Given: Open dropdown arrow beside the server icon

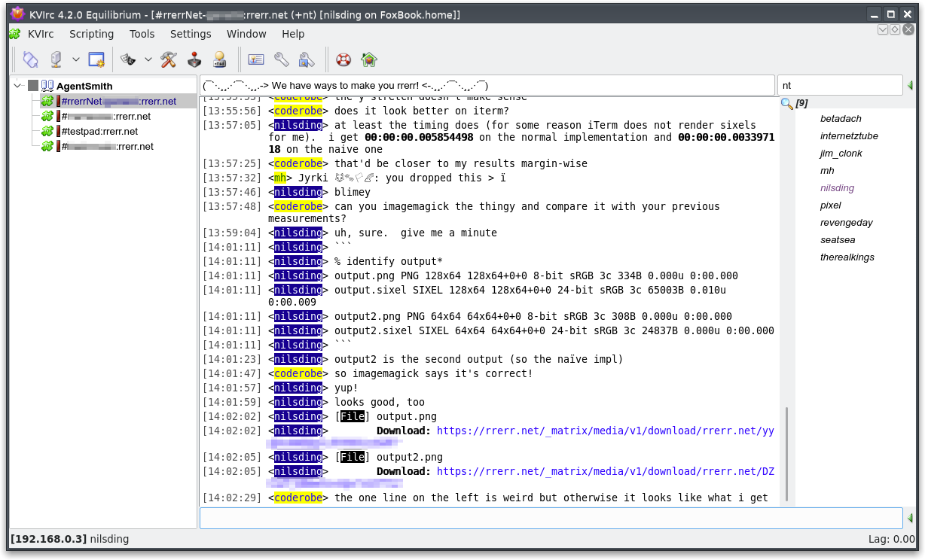Looking at the screenshot, I should pyautogui.click(x=76, y=59).
